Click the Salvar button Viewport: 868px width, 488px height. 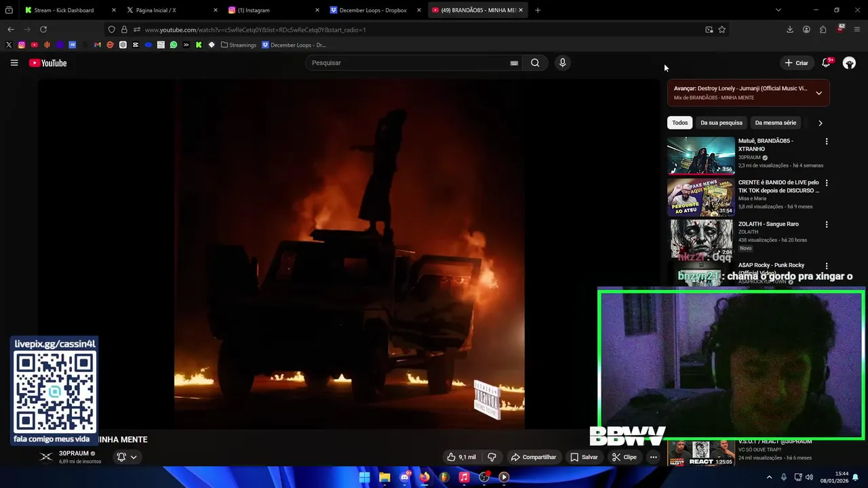(584, 457)
